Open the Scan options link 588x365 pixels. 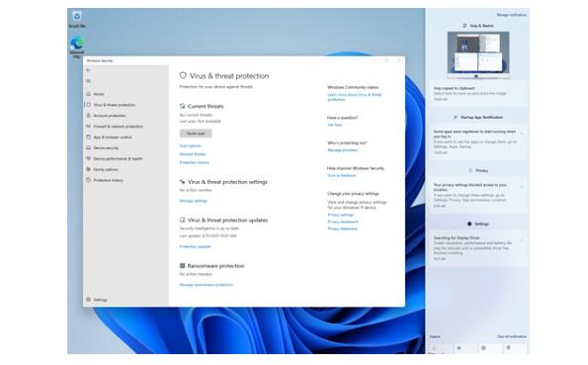point(190,145)
